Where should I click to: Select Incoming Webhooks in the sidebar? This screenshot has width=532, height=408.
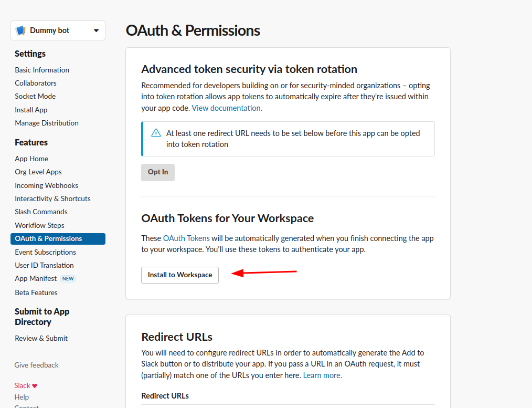pyautogui.click(x=46, y=185)
